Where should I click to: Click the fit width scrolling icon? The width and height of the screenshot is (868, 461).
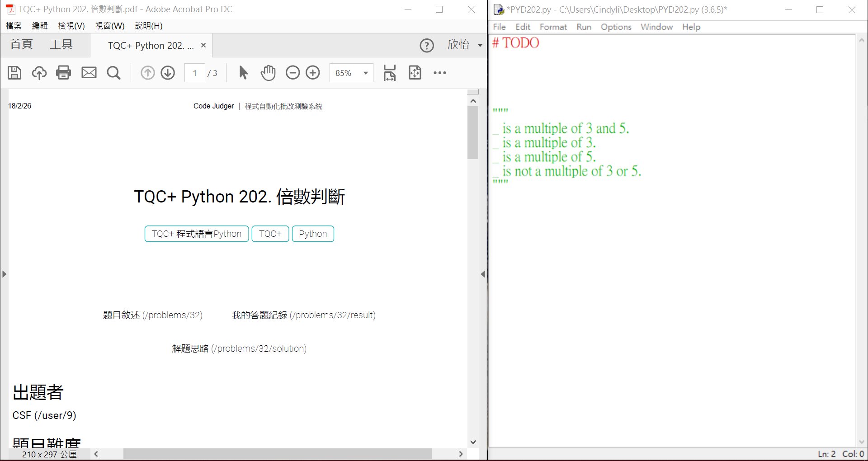coord(390,73)
